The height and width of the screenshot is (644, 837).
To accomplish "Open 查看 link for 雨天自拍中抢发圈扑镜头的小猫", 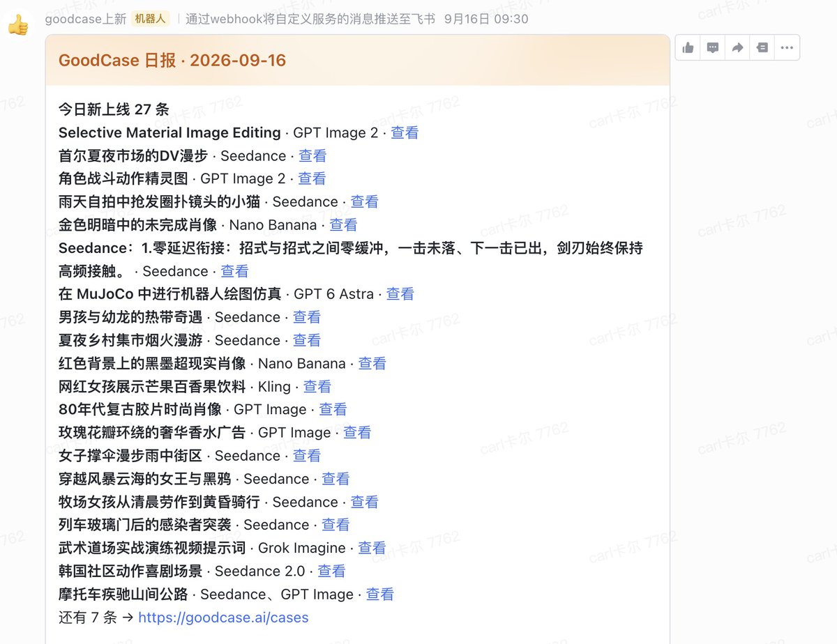I will (x=364, y=201).
